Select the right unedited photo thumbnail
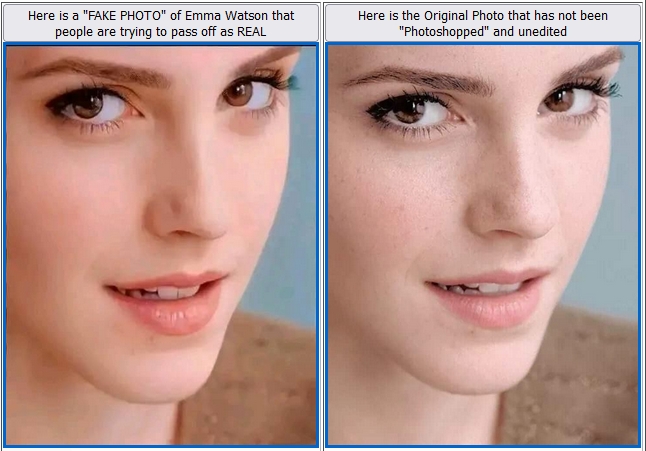646x451 pixels. (x=483, y=245)
